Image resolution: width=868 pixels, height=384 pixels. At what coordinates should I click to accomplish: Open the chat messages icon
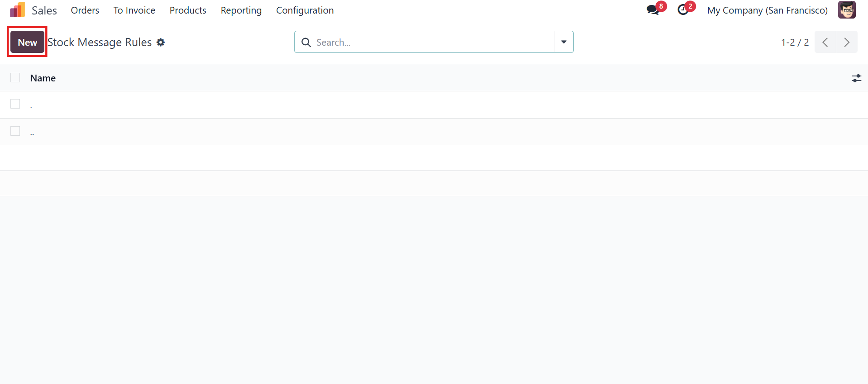point(653,10)
